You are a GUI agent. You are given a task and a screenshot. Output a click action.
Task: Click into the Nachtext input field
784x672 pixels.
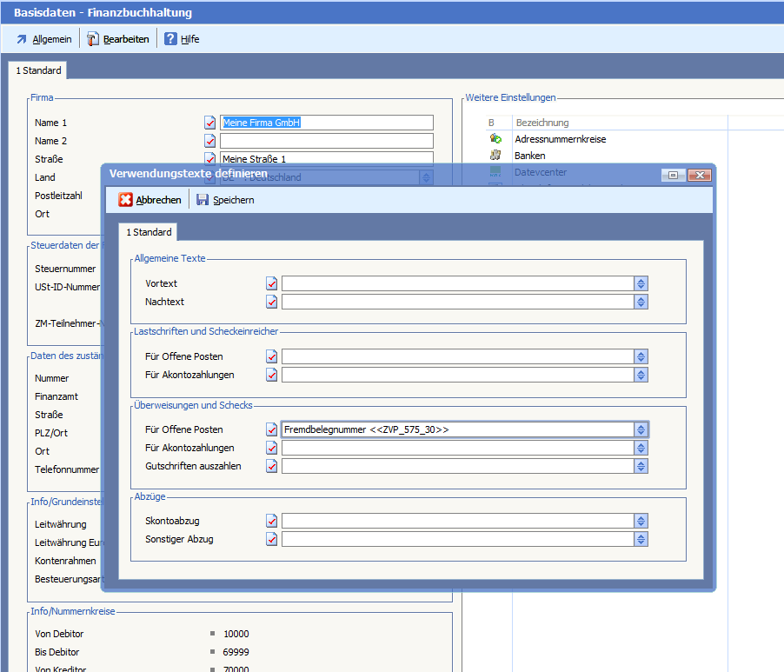457,302
